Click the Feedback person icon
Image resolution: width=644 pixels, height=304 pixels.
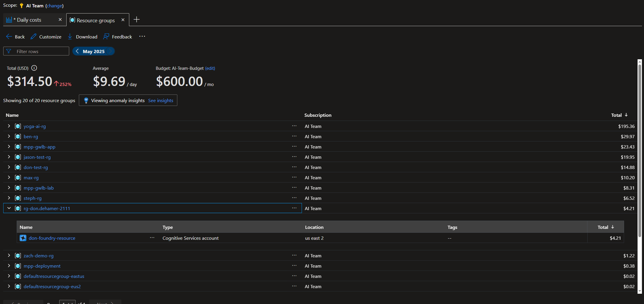coord(106,37)
